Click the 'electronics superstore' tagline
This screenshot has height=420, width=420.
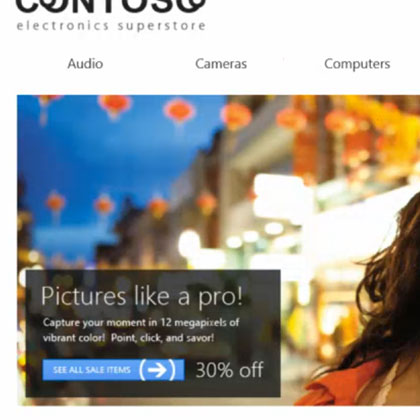pos(111,26)
